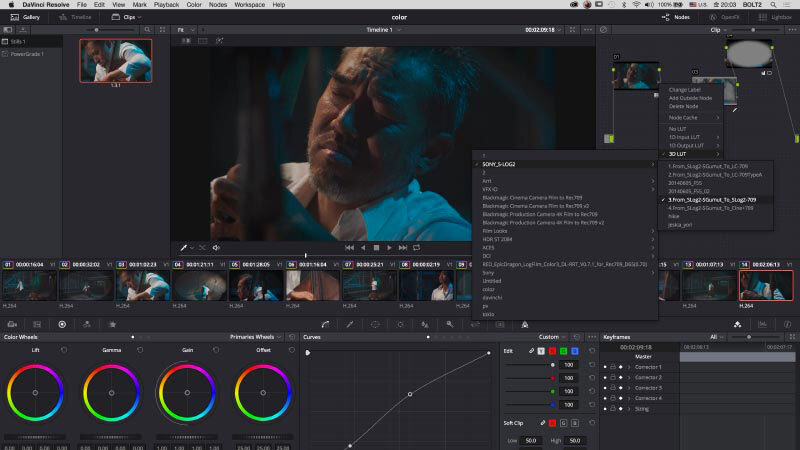
Task: Select the Qualifier eyedropper palette icon
Action: pos(350,324)
